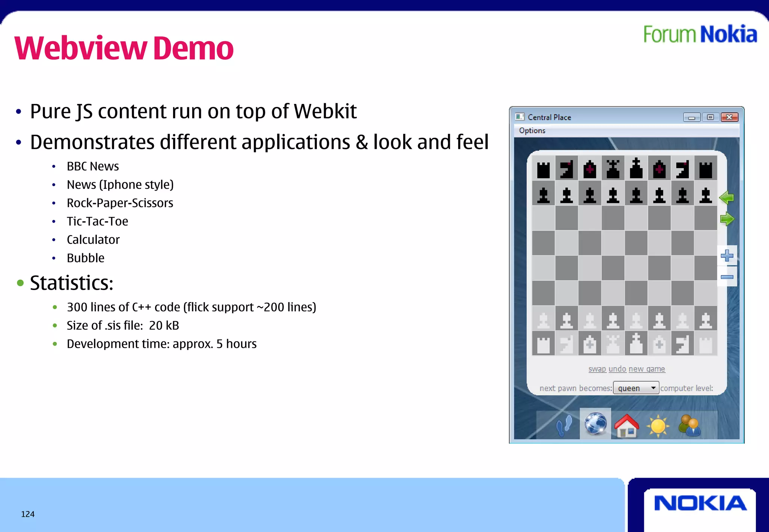Image resolution: width=769 pixels, height=532 pixels.
Task: Maximize the Central Place window
Action: click(x=710, y=117)
